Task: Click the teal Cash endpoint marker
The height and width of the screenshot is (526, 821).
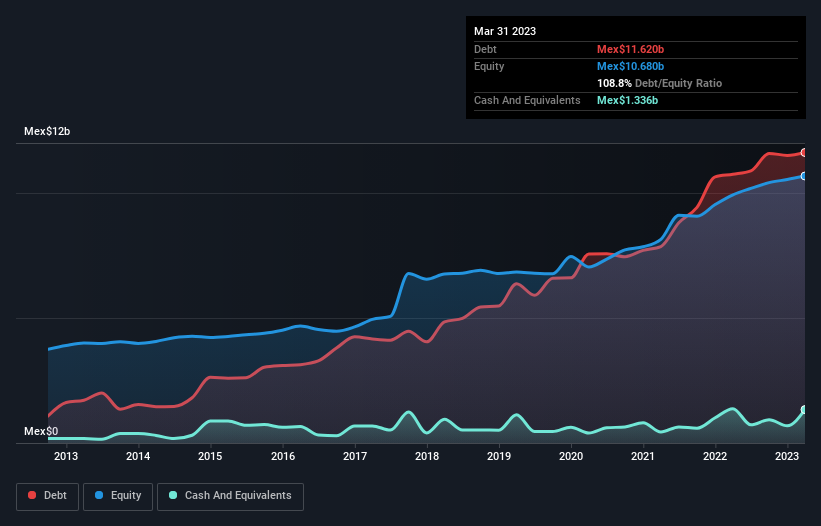Action: pyautogui.click(x=804, y=410)
